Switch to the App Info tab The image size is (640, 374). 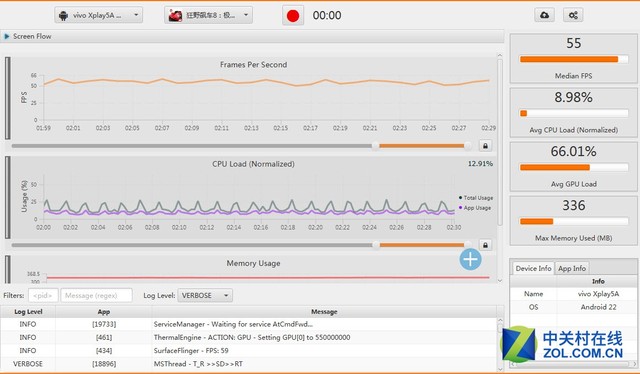click(x=572, y=268)
